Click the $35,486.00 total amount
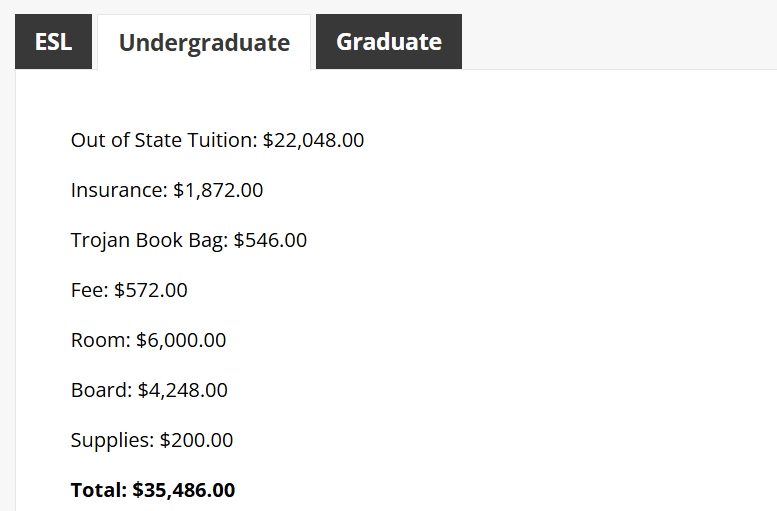The width and height of the screenshot is (777, 511). coord(184,490)
